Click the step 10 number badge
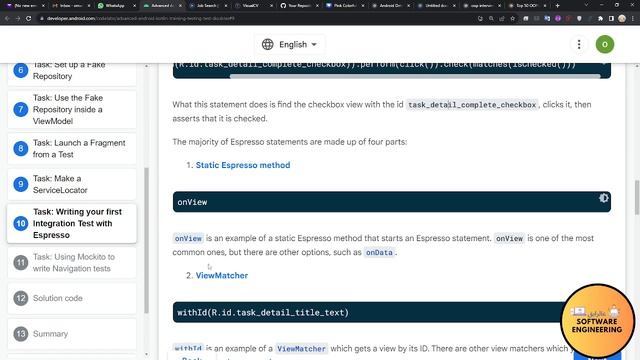640x360 pixels. 20,223
